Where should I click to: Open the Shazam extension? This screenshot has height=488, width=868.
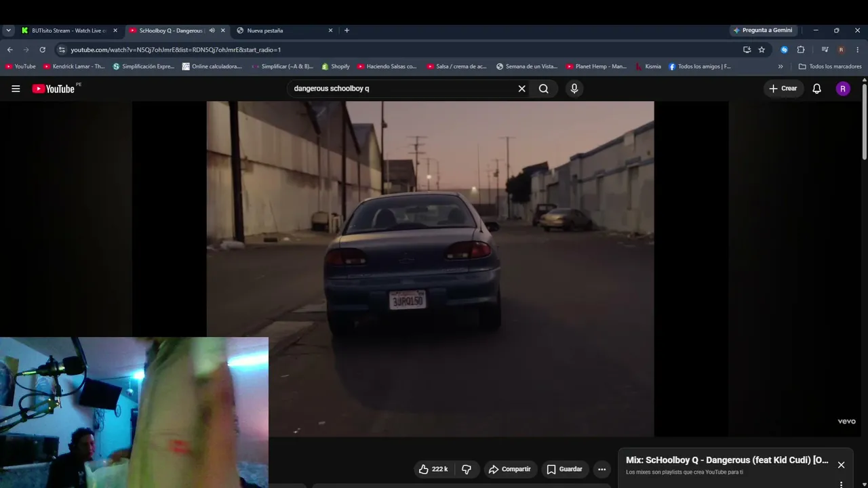[784, 49]
